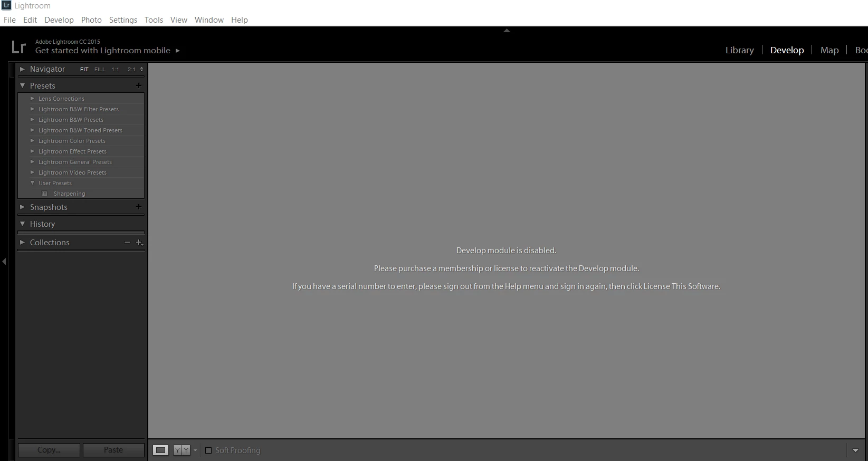The image size is (868, 461).
Task: Expand Lightroom B&W Filter Presets folder
Action: (x=33, y=109)
